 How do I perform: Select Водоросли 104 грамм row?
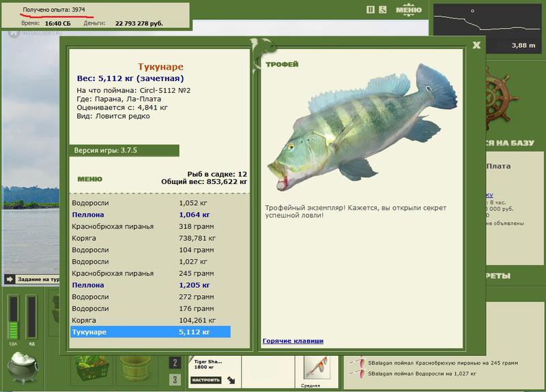tap(150, 250)
